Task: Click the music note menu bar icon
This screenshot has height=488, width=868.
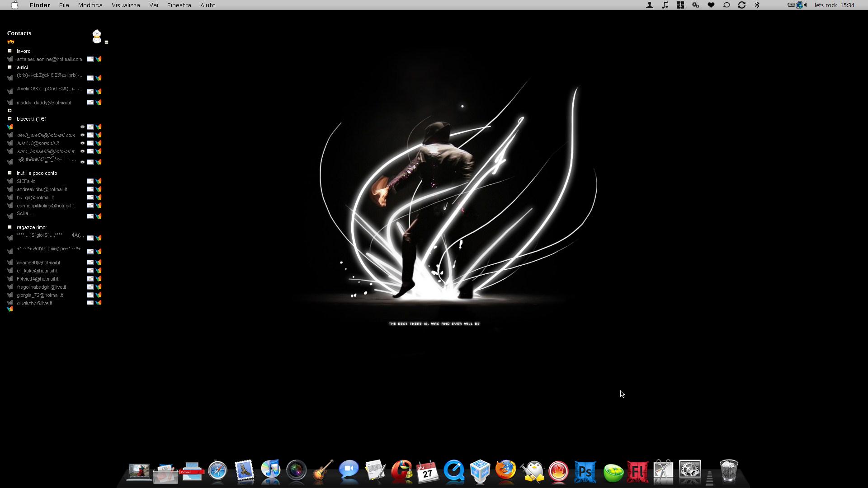Action: click(x=665, y=5)
